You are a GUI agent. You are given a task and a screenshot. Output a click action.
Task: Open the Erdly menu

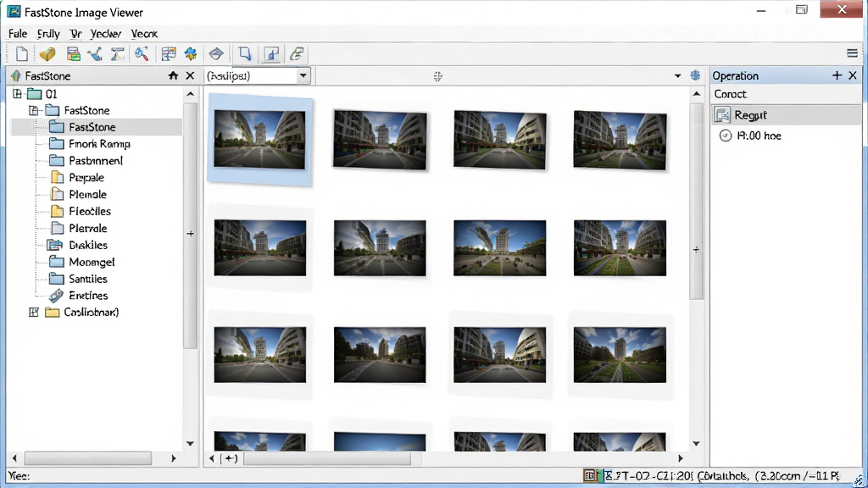[48, 34]
